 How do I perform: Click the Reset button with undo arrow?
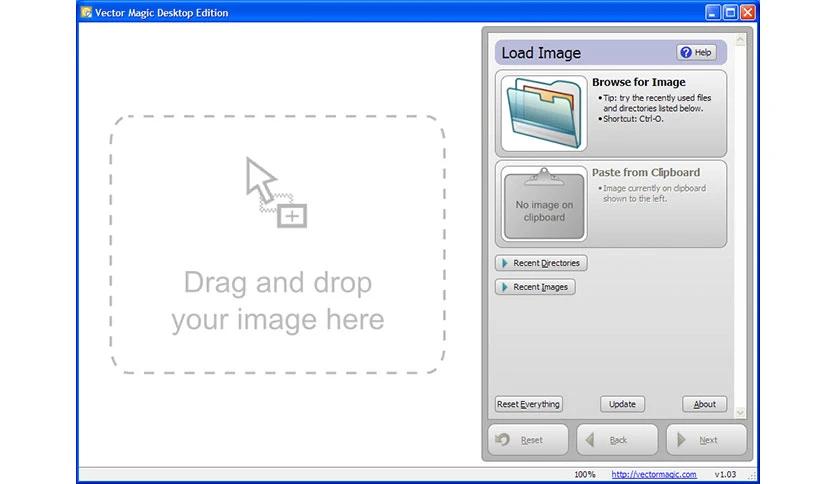click(x=528, y=440)
